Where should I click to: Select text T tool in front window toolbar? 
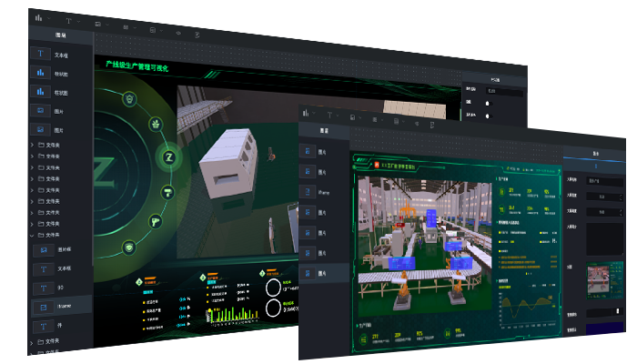pyautogui.click(x=330, y=116)
